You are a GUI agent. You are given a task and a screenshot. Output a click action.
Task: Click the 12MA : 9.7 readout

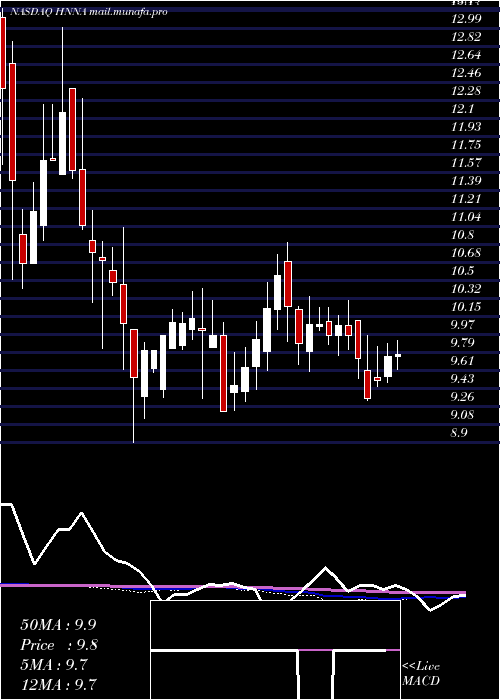point(58,684)
